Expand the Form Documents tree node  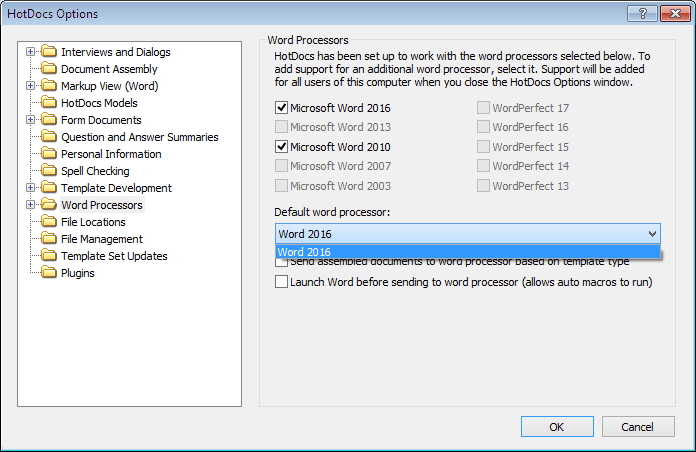point(31,120)
